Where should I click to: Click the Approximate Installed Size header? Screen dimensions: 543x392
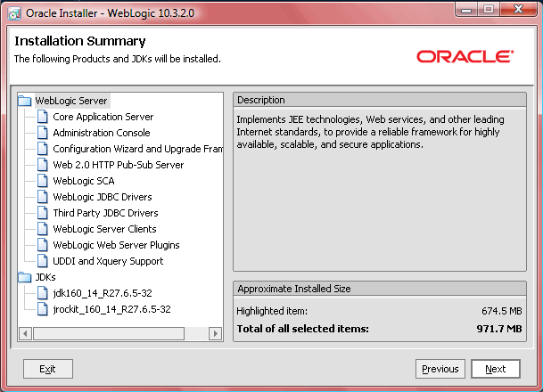[x=380, y=289]
